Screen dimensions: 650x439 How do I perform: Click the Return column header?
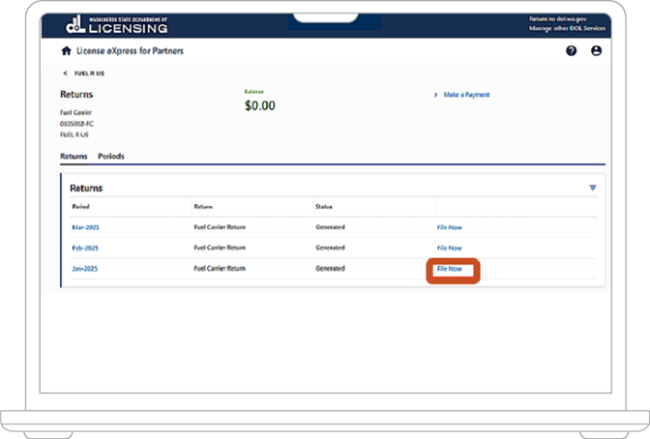[203, 206]
